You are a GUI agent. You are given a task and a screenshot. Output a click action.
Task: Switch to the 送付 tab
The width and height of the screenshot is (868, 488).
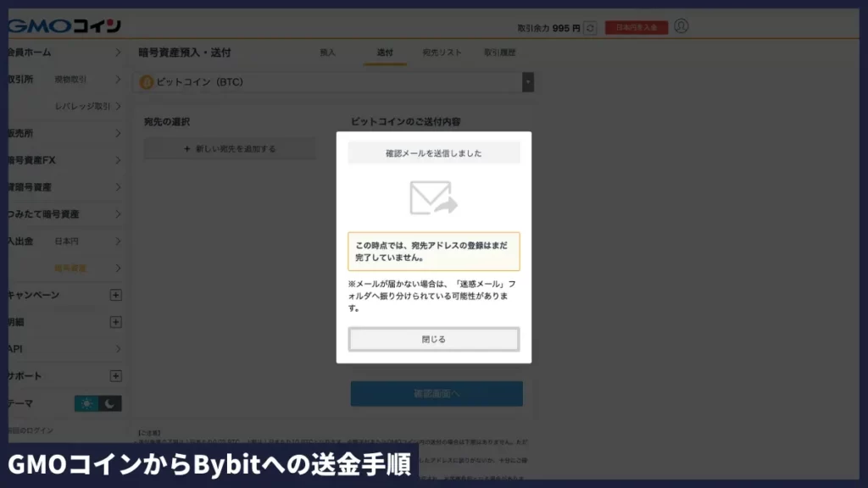tap(385, 53)
